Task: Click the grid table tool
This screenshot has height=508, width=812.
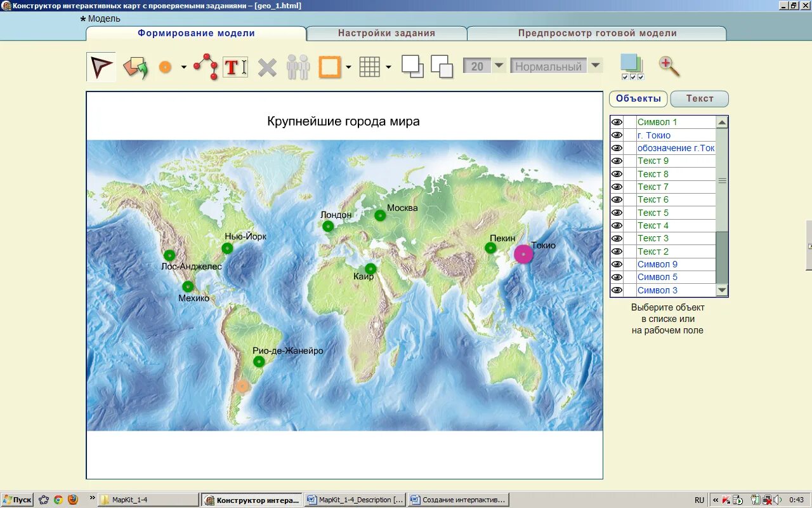Action: tap(370, 67)
